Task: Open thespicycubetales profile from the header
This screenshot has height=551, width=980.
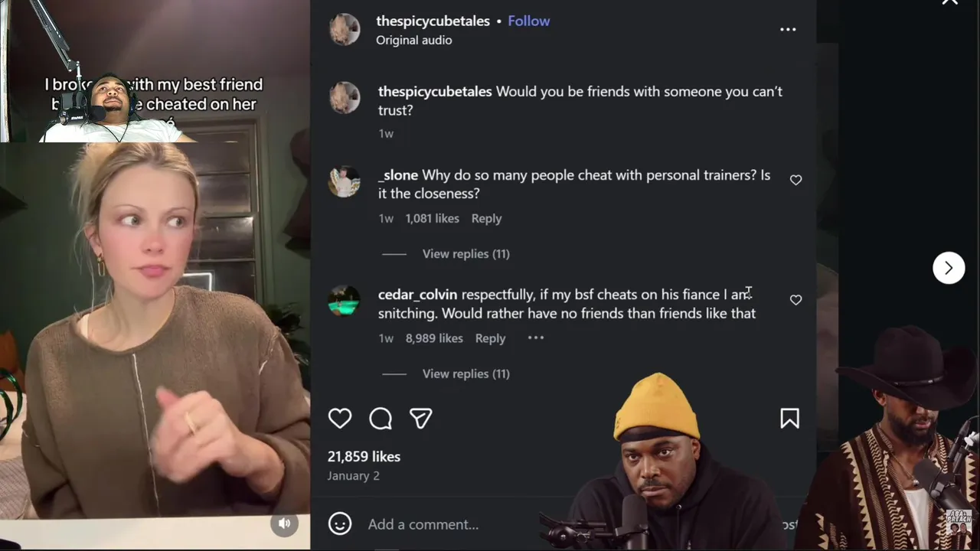Action: point(433,21)
